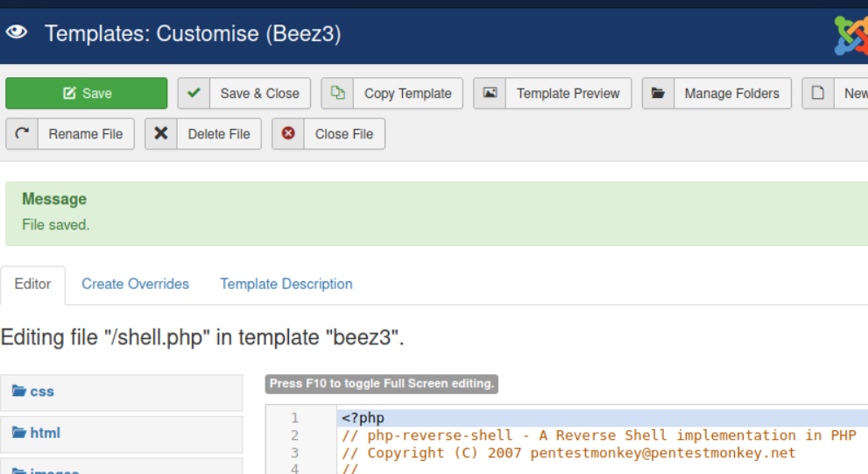868x474 pixels.
Task: Click the 'File saved.' message text
Action: point(56,225)
